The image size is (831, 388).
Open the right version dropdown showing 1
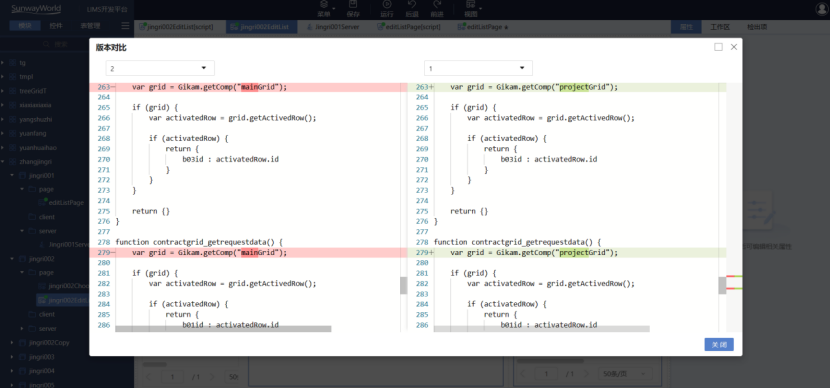478,68
